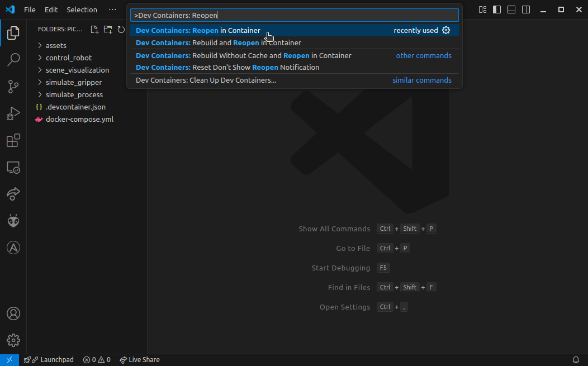Toggle the primary side bar layout button

(497, 9)
